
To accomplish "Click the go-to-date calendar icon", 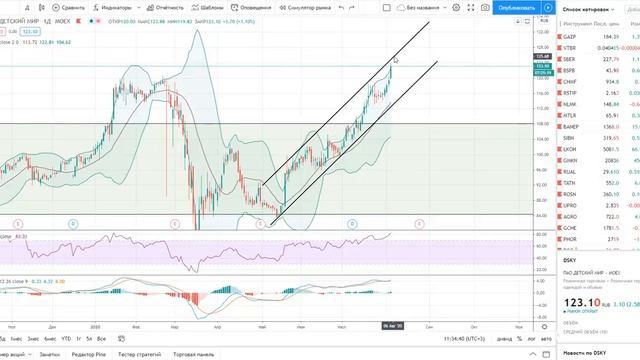I will [121, 339].
